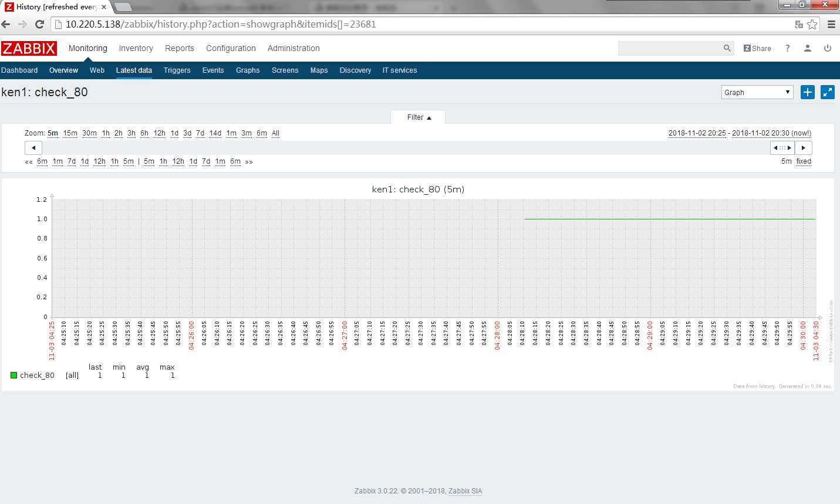Open the Configuration menu

[x=231, y=48]
